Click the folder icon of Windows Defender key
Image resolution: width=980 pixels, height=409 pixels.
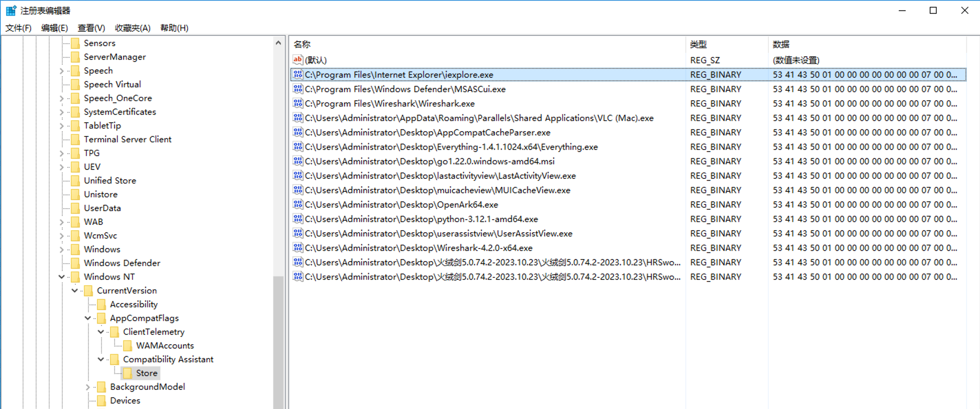point(75,263)
